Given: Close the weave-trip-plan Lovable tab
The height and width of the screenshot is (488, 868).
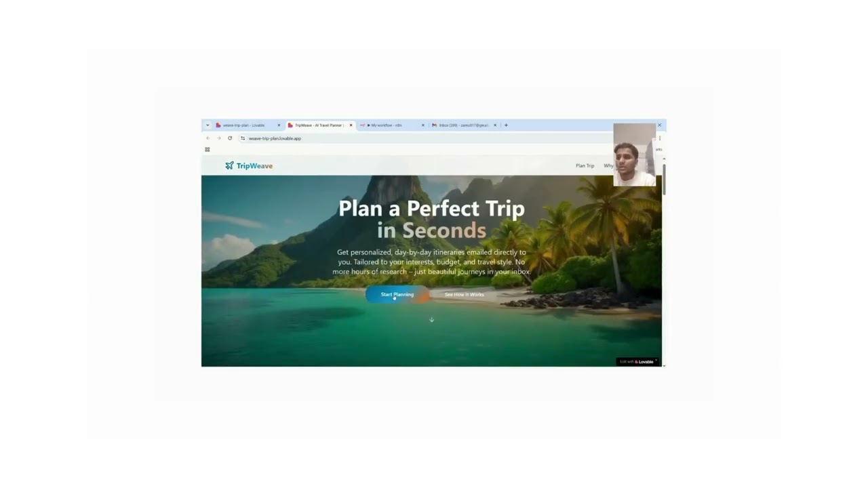Looking at the screenshot, I should click(279, 125).
